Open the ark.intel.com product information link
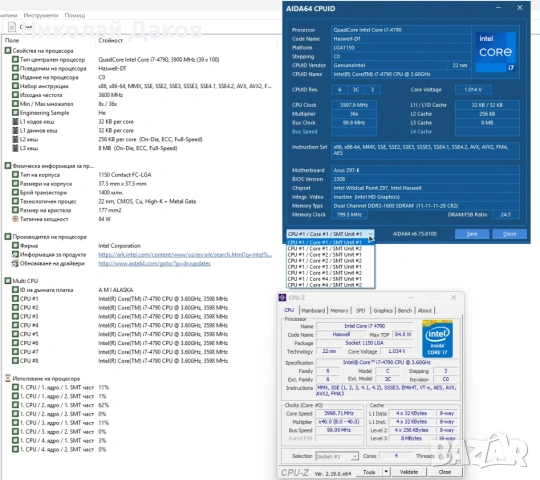Screen dimensions: 540x480 [185, 255]
